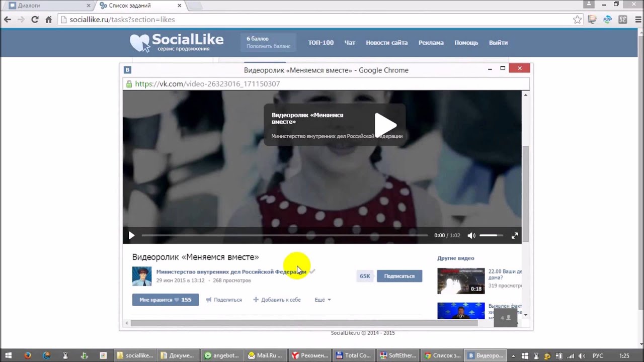Screen dimensions: 644x362
Task: Click the Другие видео heading
Action: pos(456,258)
